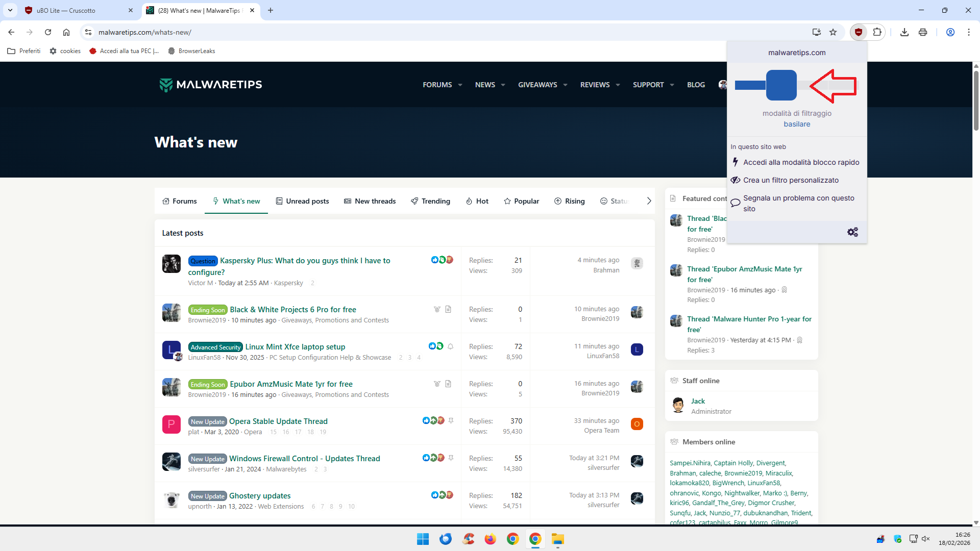Open the cookies bookmark
The height and width of the screenshot is (551, 980).
pos(65,51)
